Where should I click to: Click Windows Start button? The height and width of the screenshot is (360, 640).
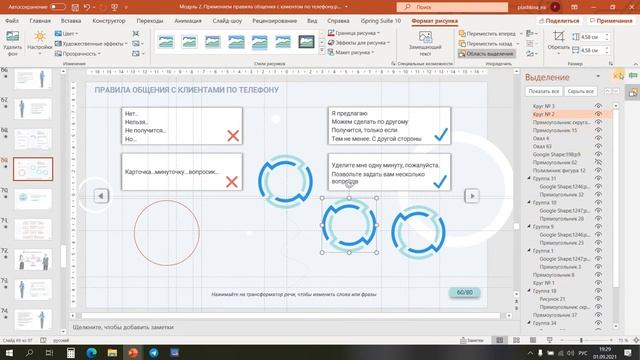point(9,353)
